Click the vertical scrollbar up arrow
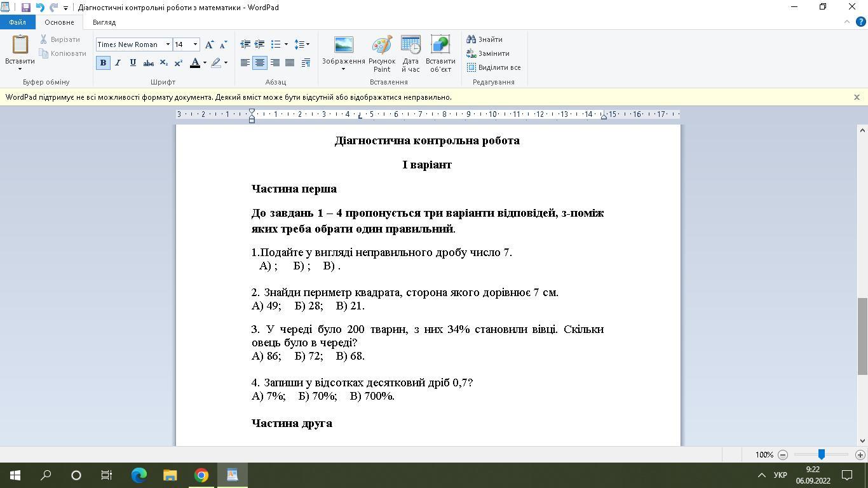Image resolution: width=868 pixels, height=488 pixels. click(x=862, y=130)
